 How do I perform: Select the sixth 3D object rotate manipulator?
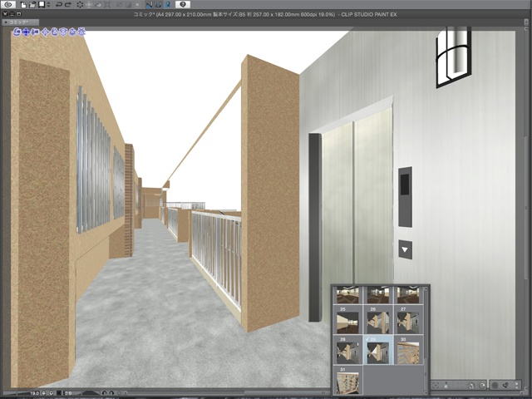click(x=63, y=32)
